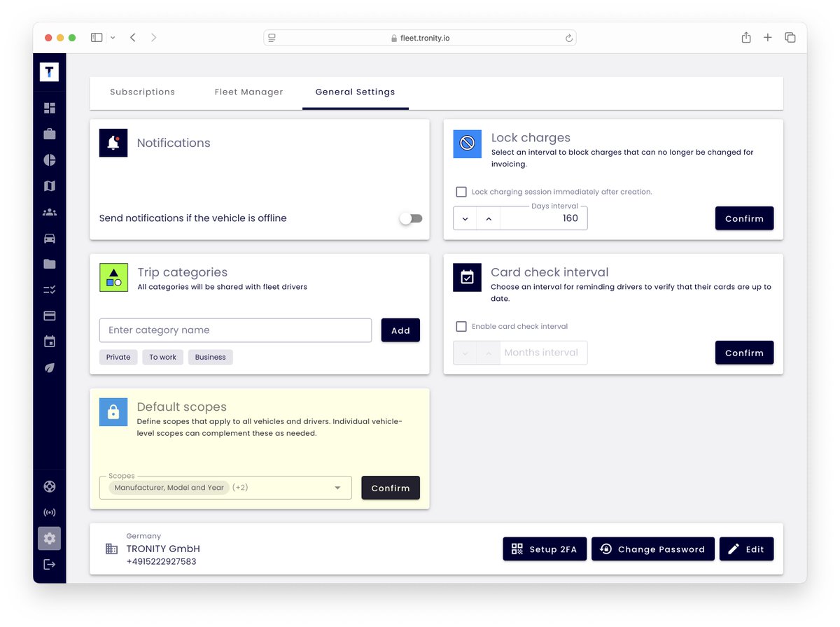Screen dimensions: 840x627
Task: Confirm the Default scopes selection
Action: 391,488
